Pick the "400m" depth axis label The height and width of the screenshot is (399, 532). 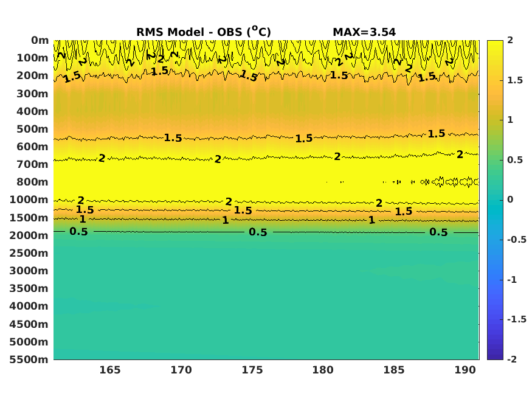tap(33, 111)
